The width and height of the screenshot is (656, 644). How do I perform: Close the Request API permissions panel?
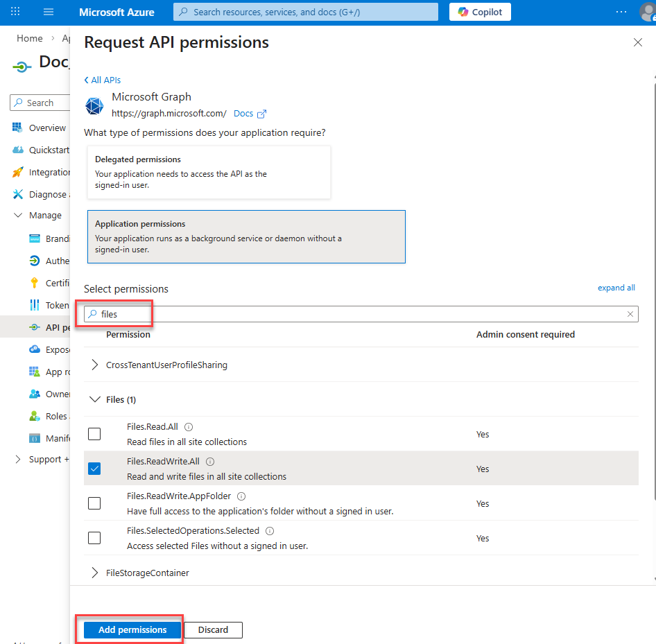(637, 43)
